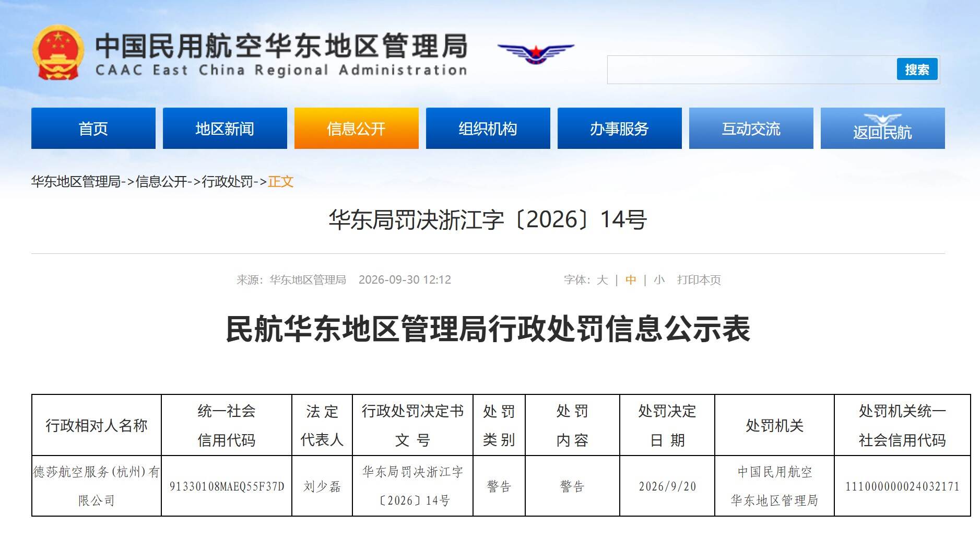This screenshot has height=560, width=980.
Task: Click company cell 德莎航空服务(杭州)有限公司
Action: coord(97,486)
